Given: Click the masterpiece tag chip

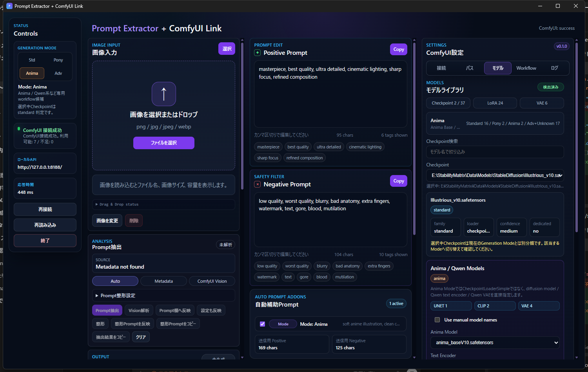Looking at the screenshot, I should point(269,147).
